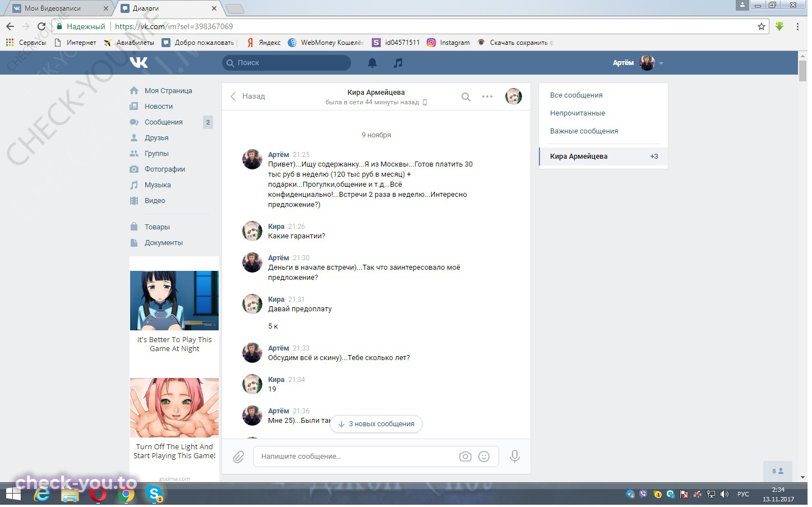Viewport: 812px width, 507px height.
Task: Open the Авиабилеты bookmark
Action: tap(130, 43)
